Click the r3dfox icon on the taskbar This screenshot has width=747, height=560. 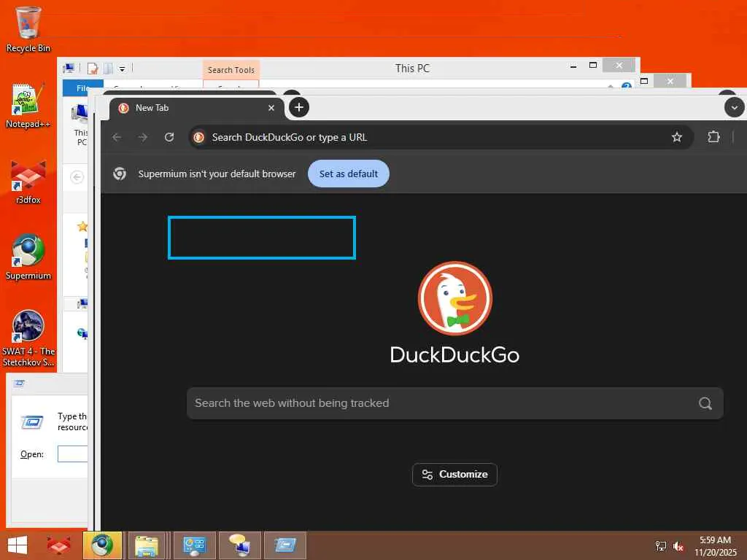tap(58, 545)
